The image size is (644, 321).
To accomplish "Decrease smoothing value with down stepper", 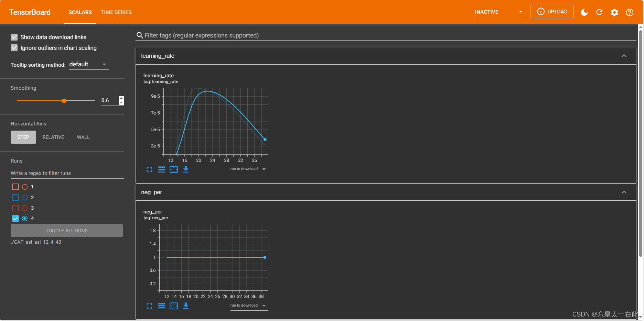I will pyautogui.click(x=121, y=102).
